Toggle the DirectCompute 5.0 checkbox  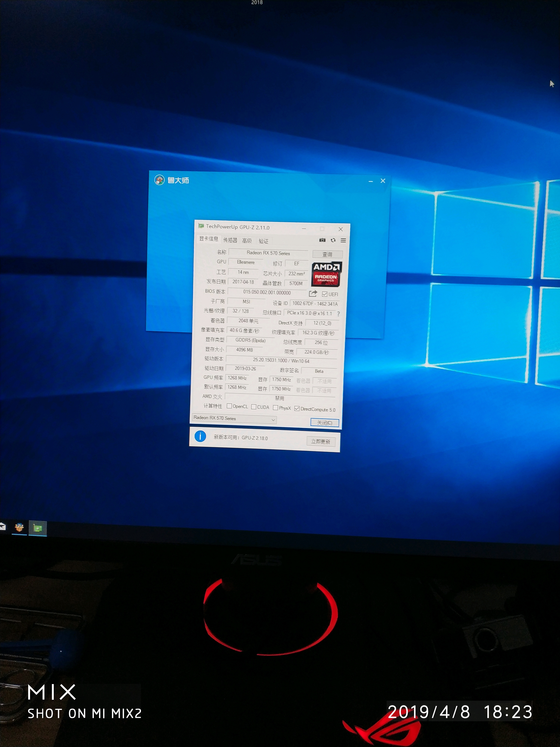coord(297,409)
